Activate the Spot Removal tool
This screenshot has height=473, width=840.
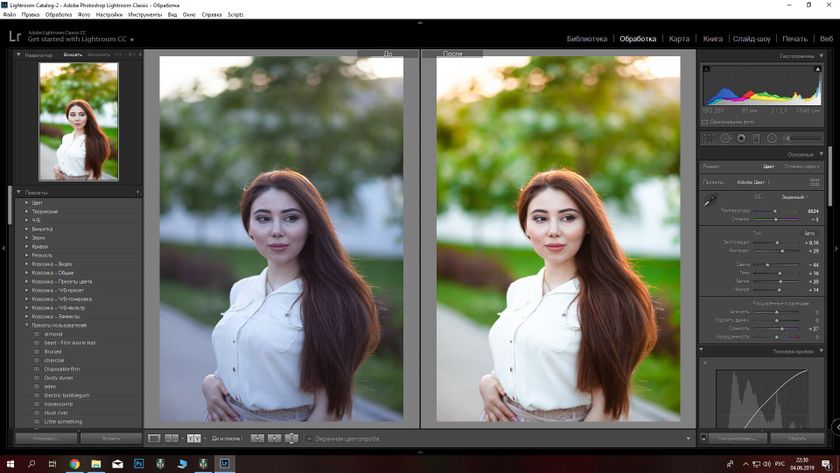coord(725,138)
